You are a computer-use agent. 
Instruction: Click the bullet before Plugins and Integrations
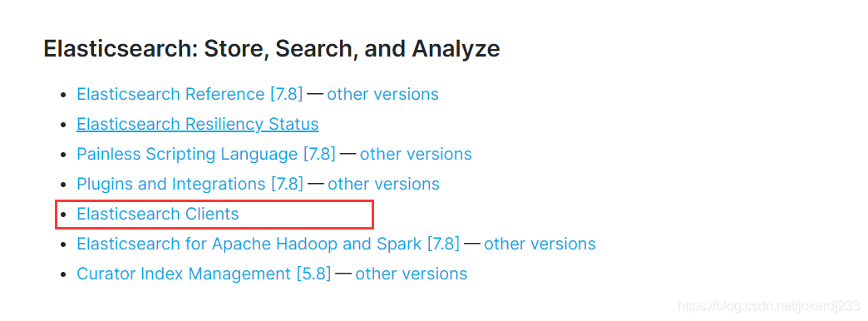coord(64,185)
